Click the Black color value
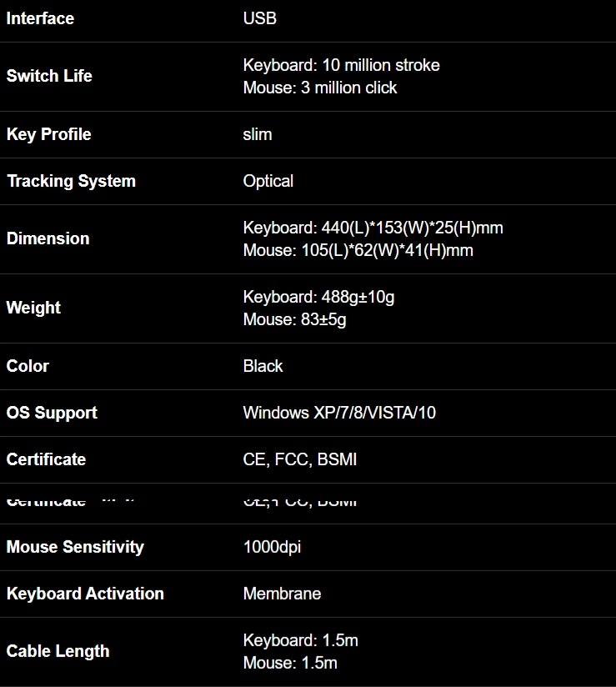 [x=263, y=366]
